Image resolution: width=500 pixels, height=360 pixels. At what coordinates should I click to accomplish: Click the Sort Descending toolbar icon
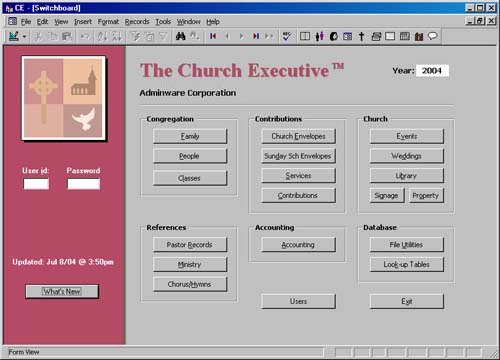pyautogui.click(x=116, y=36)
